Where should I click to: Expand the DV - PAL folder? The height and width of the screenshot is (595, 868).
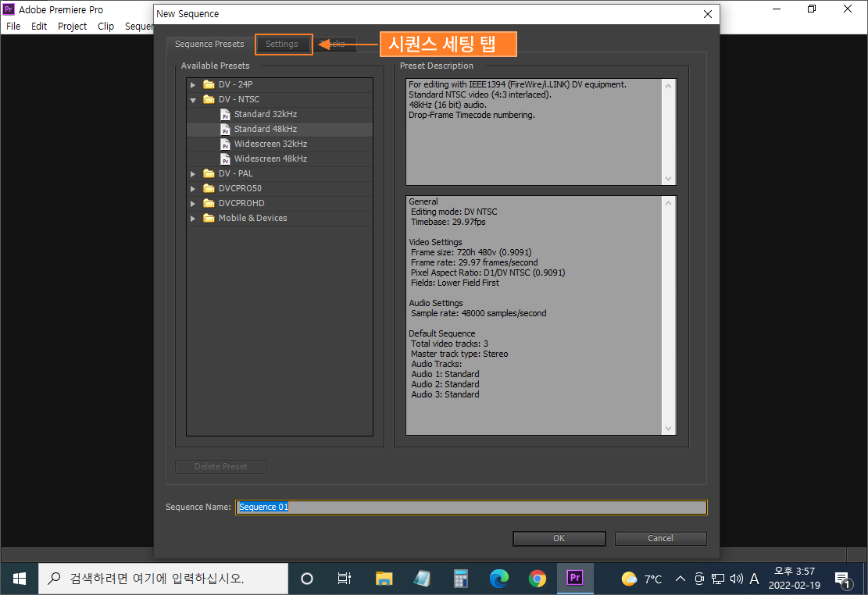pos(193,174)
